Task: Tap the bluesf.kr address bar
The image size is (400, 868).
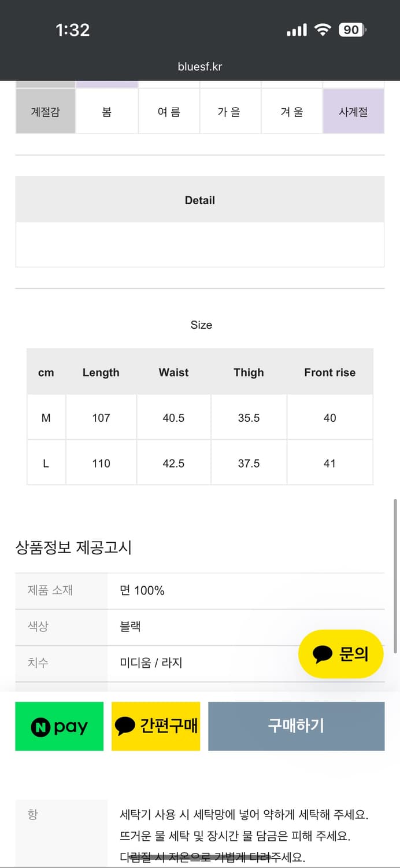Action: pos(200,66)
